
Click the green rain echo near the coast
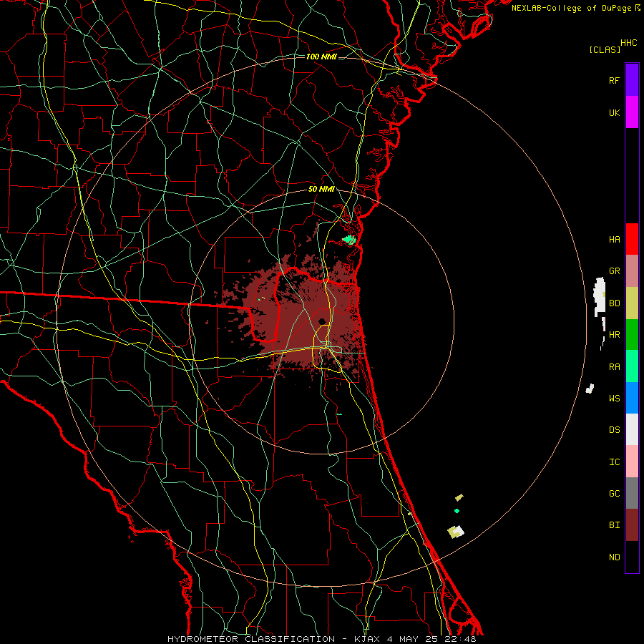click(349, 239)
